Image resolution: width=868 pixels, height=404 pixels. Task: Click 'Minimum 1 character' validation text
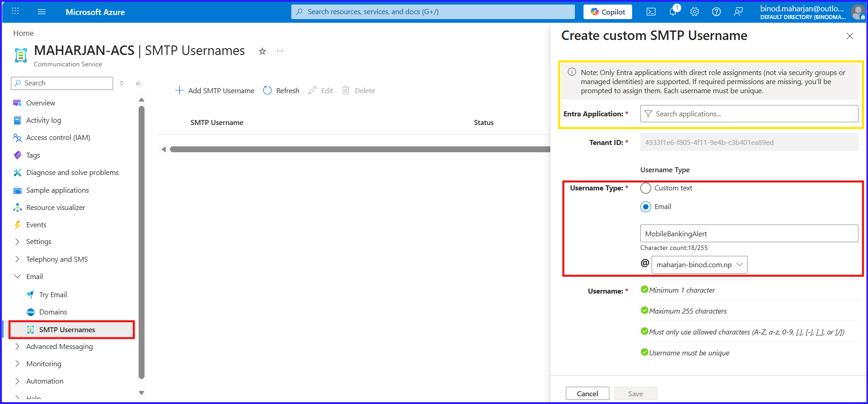tap(682, 290)
